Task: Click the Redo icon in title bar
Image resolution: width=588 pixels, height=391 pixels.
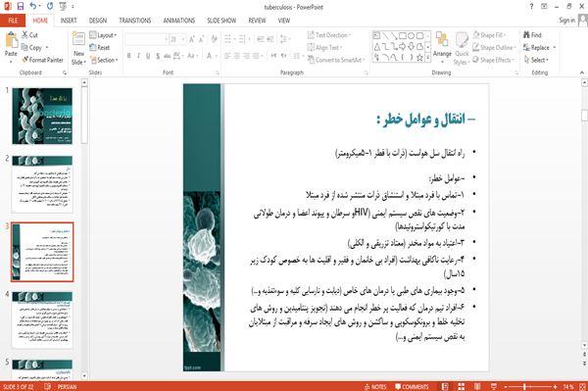Action: [50, 7]
